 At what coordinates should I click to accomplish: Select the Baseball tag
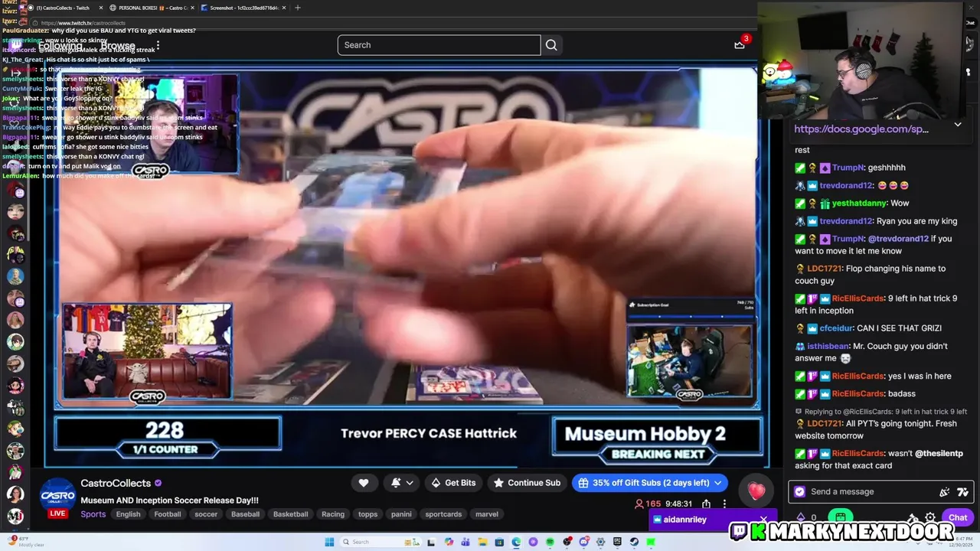coord(245,514)
